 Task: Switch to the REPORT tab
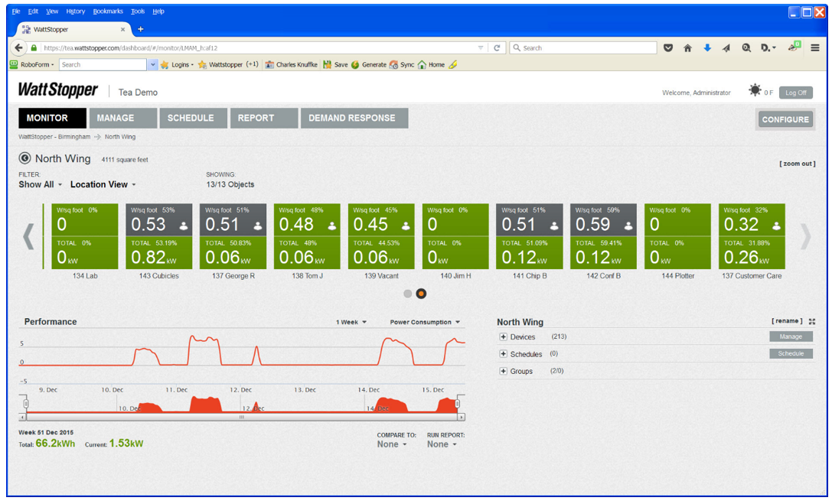[264, 119]
